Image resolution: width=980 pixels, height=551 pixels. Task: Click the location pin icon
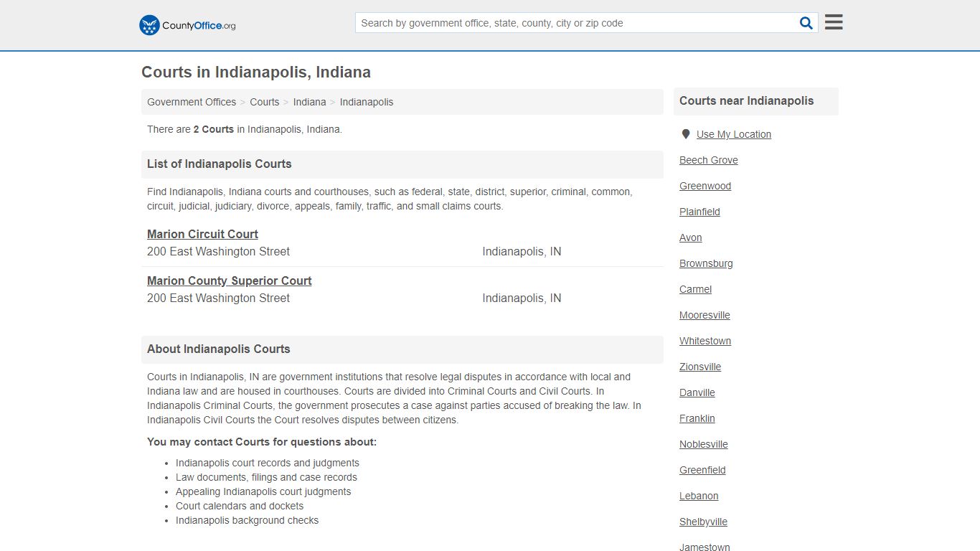click(x=686, y=134)
